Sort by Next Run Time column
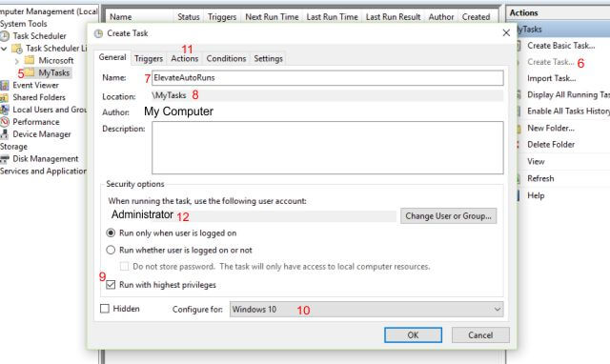 click(272, 17)
